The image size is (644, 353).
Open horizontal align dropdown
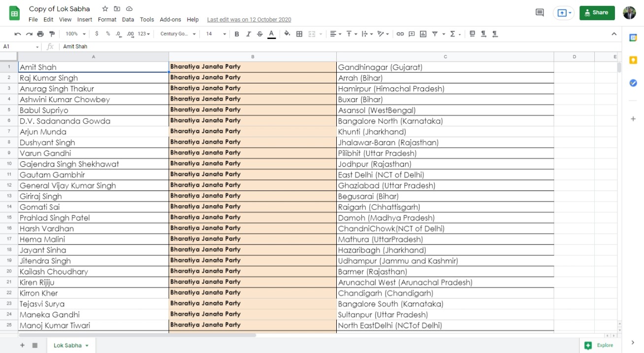point(335,34)
